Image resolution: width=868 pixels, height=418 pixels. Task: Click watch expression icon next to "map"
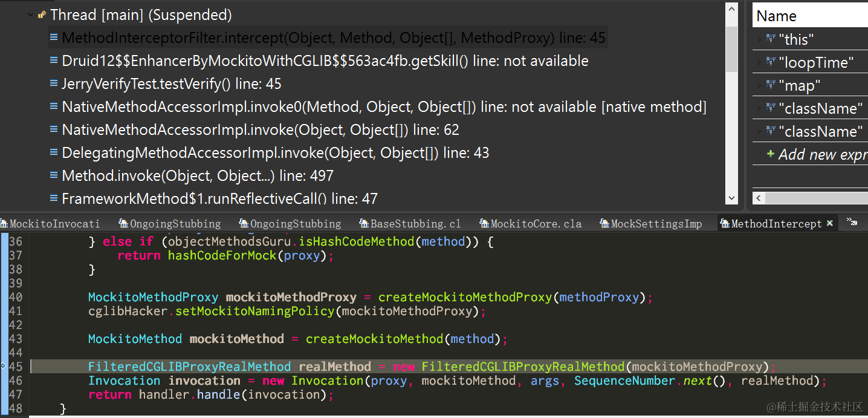click(x=771, y=85)
